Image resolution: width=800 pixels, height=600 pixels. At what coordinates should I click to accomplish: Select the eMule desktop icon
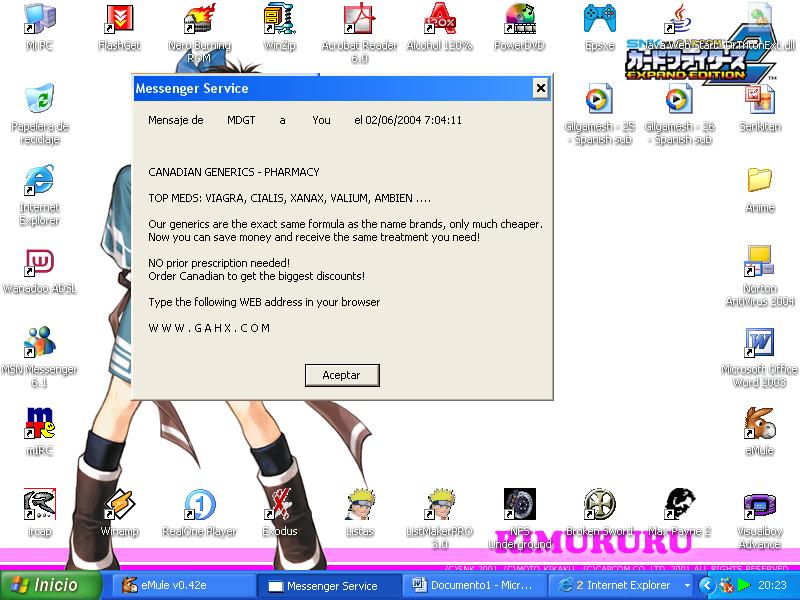point(760,431)
